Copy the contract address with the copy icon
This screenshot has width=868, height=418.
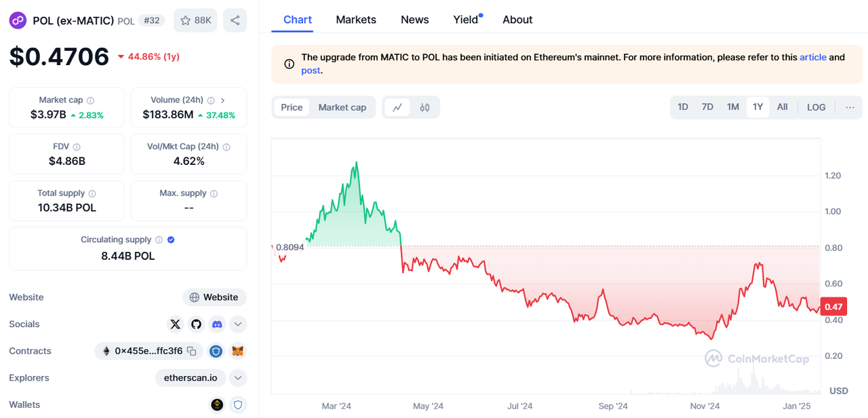192,351
